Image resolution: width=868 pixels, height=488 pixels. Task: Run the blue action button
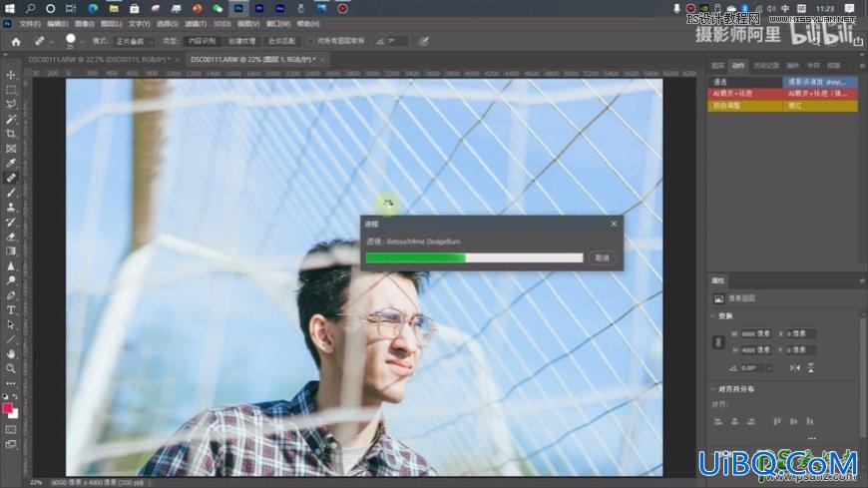(820, 82)
